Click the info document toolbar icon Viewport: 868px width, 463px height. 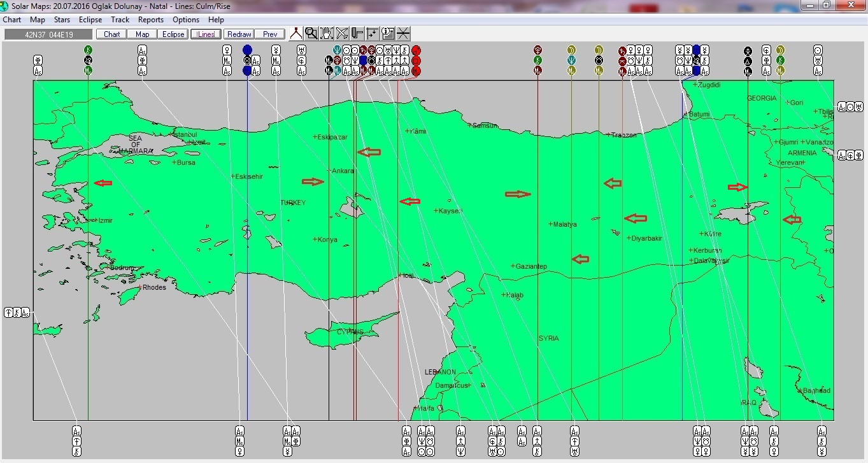[388, 34]
